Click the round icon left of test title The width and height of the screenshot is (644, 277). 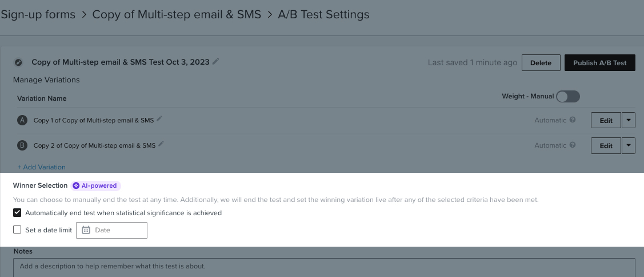18,62
